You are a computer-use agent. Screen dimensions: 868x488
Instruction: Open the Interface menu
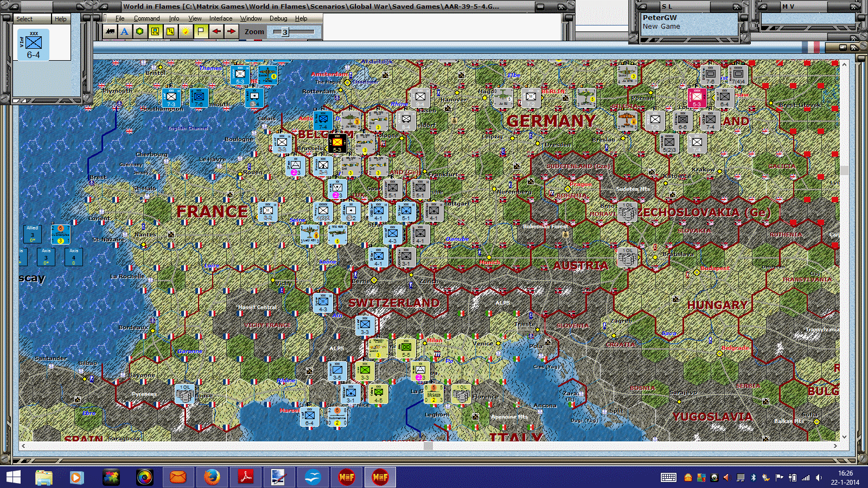pyautogui.click(x=221, y=18)
